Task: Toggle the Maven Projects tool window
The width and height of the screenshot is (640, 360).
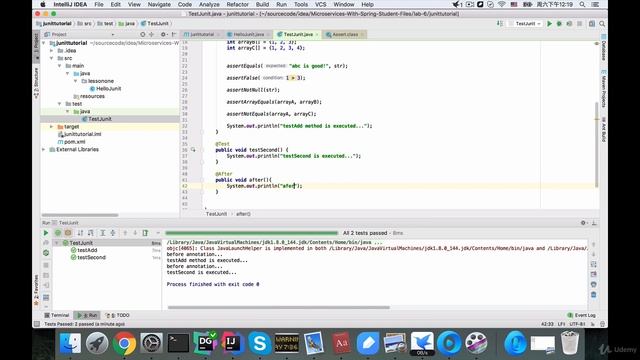Action: point(603,89)
